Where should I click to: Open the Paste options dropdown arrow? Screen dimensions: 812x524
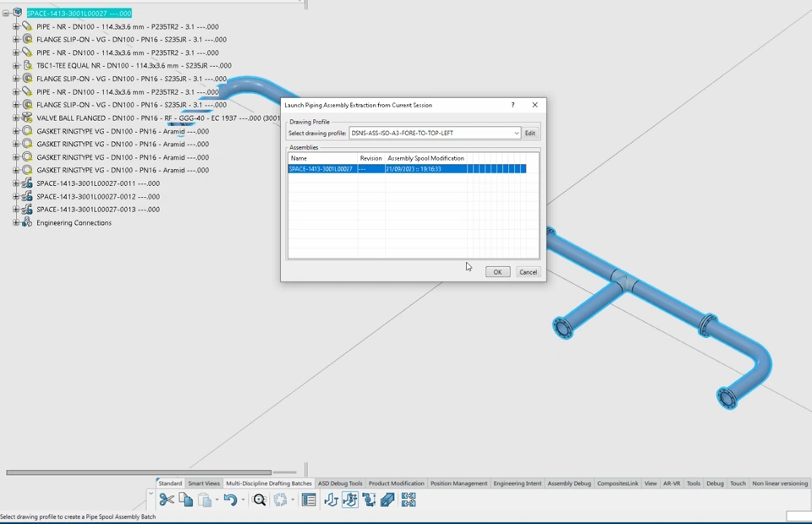pos(217,499)
